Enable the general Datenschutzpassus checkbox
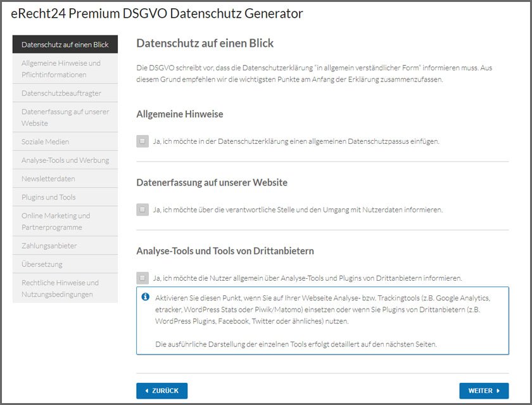Viewport: 532px width, 405px height. (142, 141)
